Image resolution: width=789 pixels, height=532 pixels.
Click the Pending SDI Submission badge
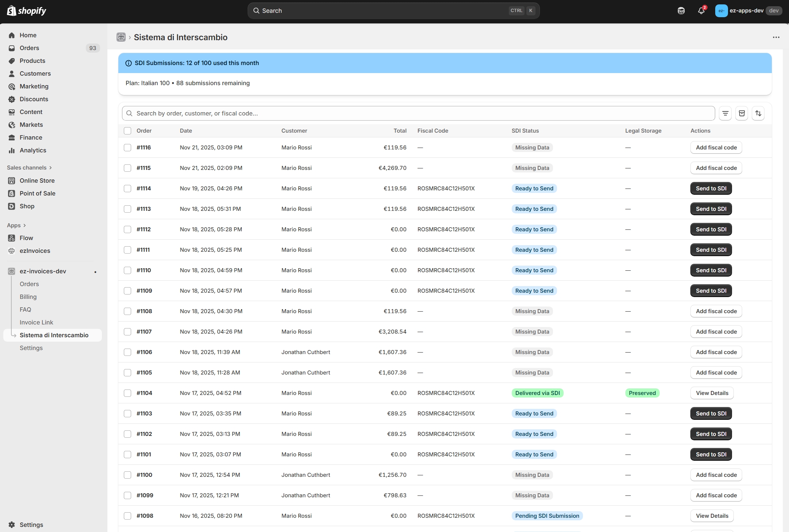[x=547, y=516]
